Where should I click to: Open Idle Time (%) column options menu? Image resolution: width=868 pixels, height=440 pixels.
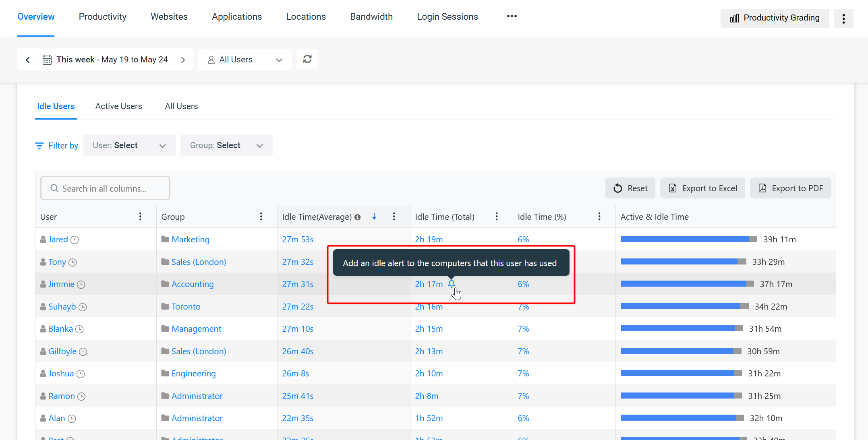point(599,217)
